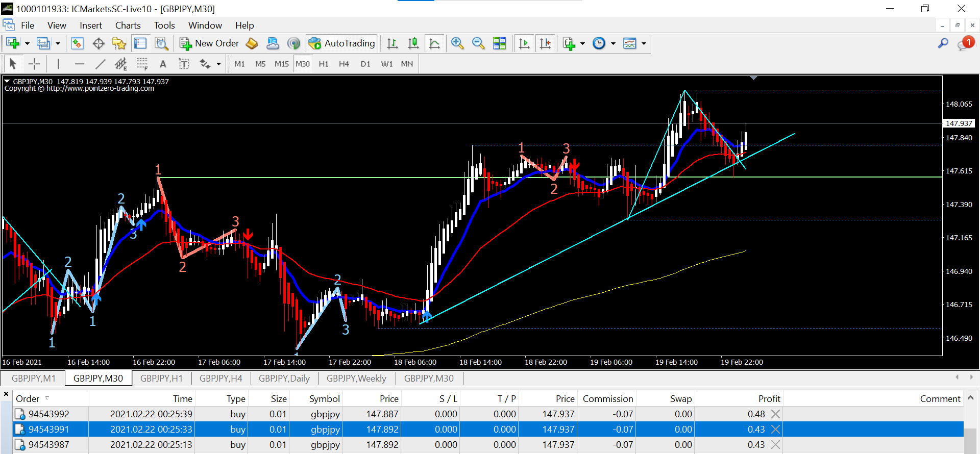This screenshot has height=454, width=980.
Task: Click the Templates icon
Action: pos(630,43)
